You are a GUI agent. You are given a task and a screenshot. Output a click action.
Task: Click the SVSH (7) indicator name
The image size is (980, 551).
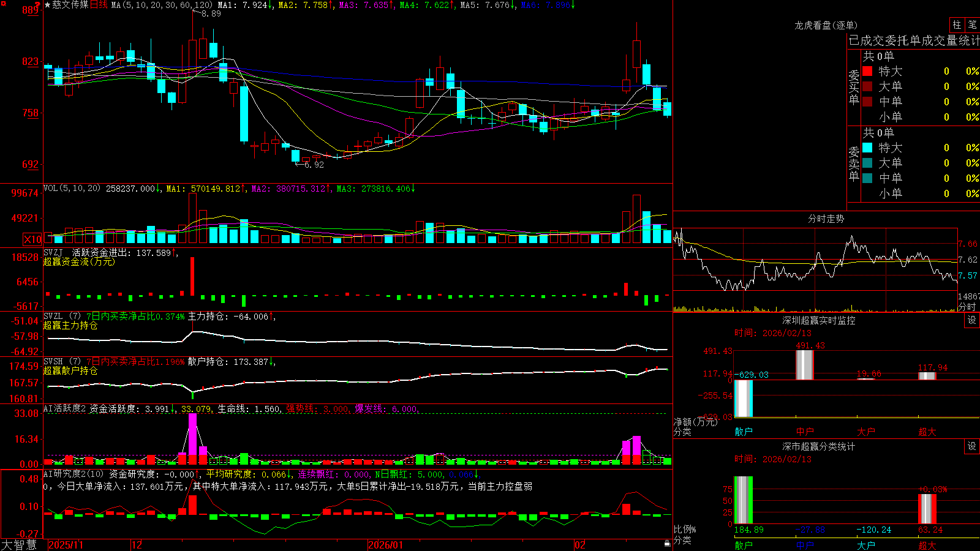(62, 362)
